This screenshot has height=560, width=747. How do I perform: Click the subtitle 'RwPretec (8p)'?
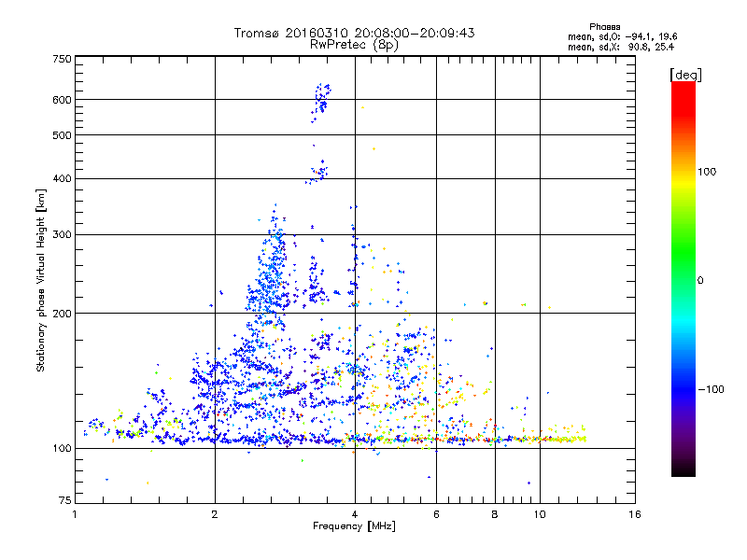point(354,45)
